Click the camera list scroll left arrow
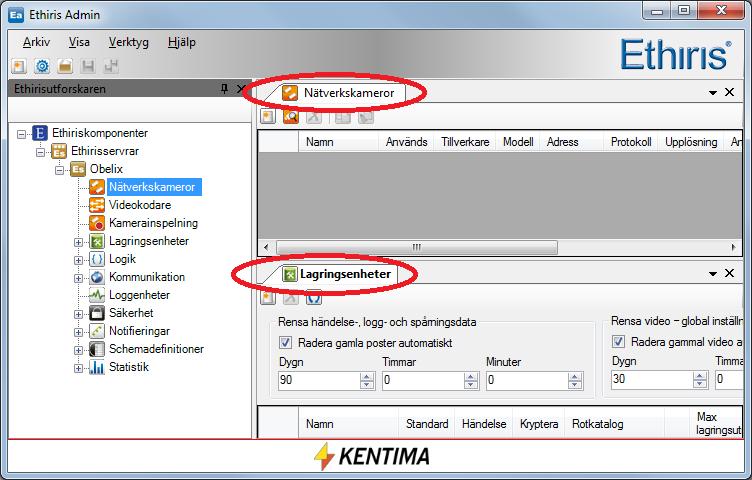Viewport: 752px width, 480px height. [x=266, y=247]
